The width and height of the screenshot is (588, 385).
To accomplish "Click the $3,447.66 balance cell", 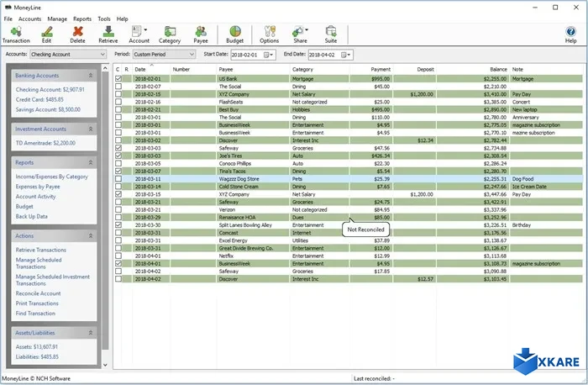I will 472,194.
